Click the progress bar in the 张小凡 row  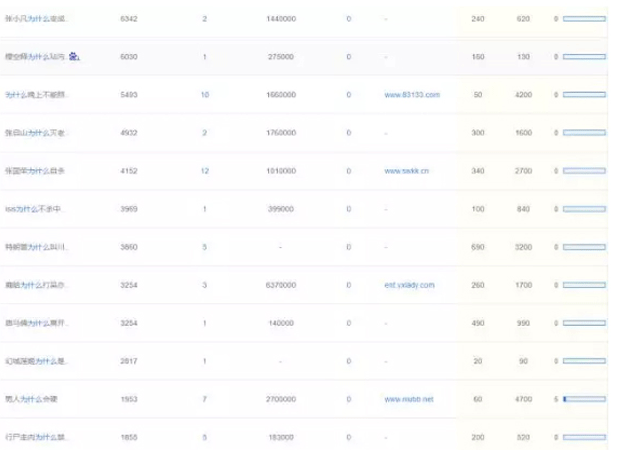pos(584,19)
